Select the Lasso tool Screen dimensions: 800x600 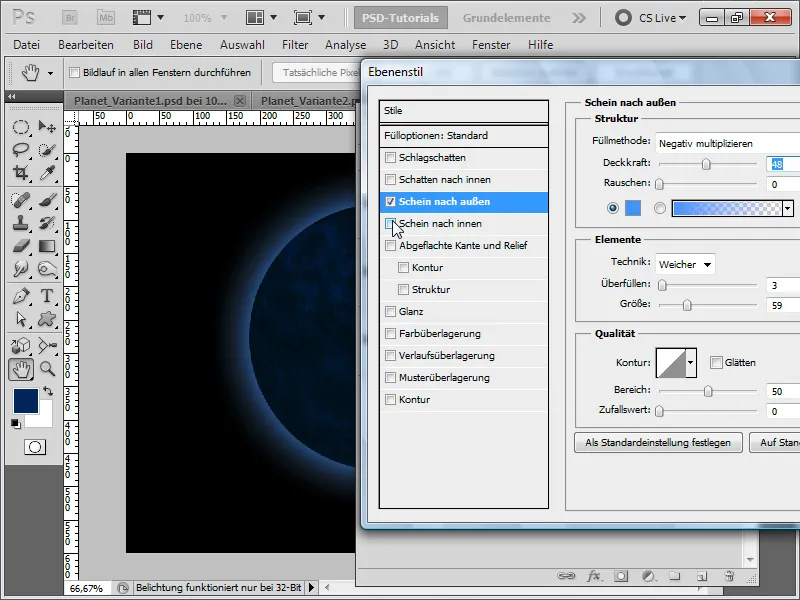tap(20, 150)
